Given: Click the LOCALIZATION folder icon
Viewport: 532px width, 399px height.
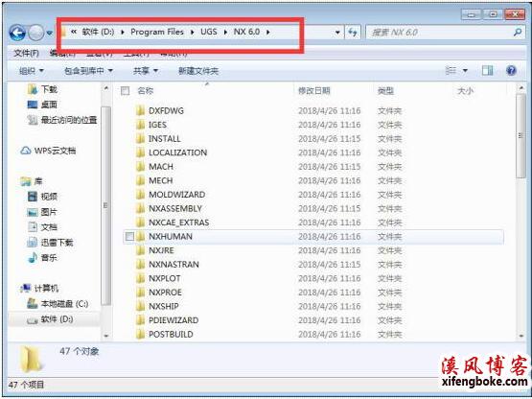Looking at the screenshot, I should pyautogui.click(x=141, y=153).
